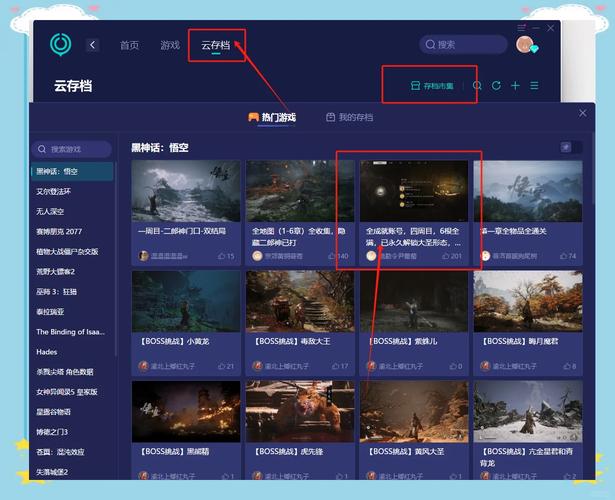The width and height of the screenshot is (615, 500).
Task: Select 苍翼：混沌效应 in game list
Action: tap(60, 452)
